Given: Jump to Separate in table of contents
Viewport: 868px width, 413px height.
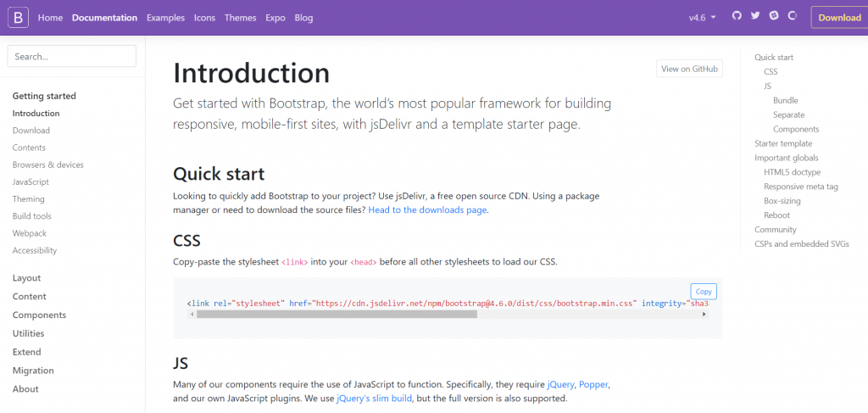Looking at the screenshot, I should pos(789,115).
